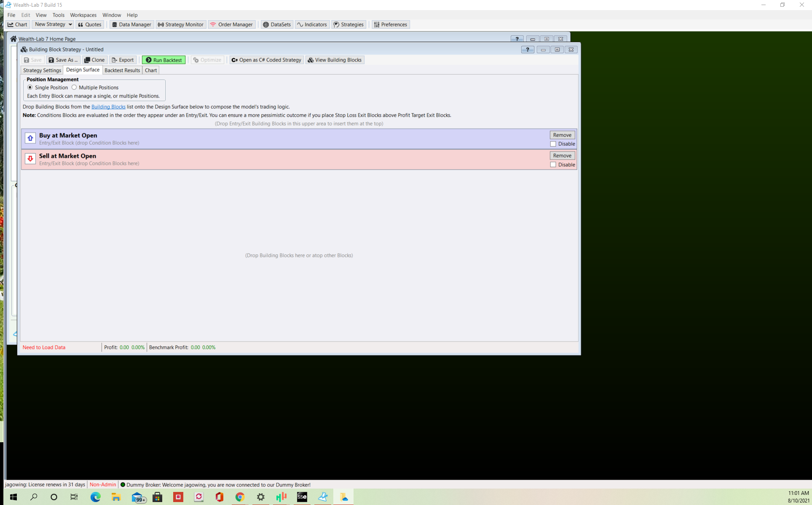Disable the Sell at Market Open block
Image resolution: width=812 pixels, height=505 pixels.
553,165
